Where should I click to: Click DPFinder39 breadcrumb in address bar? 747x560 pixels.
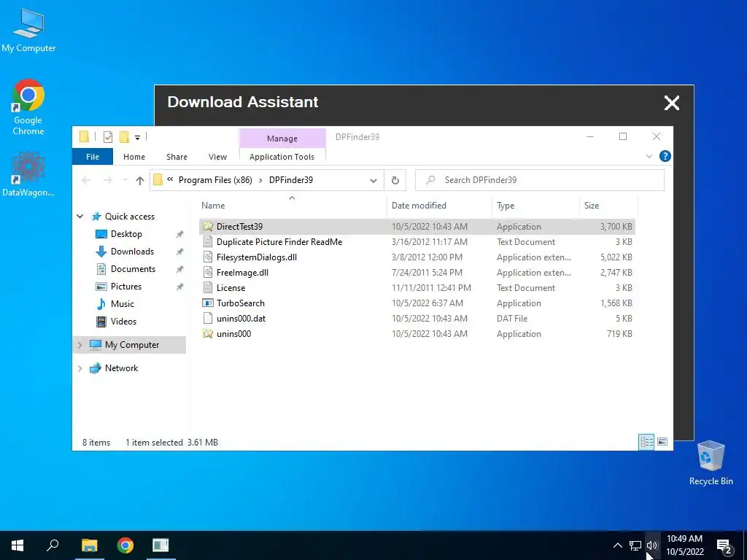coord(291,180)
